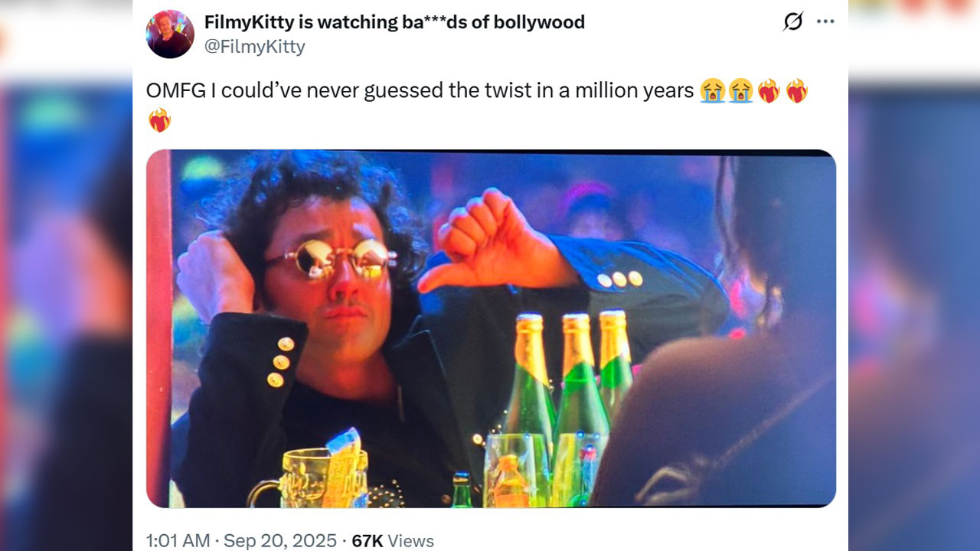The image size is (980, 551).
Task: Click the first heart-on-fire emoji after crying faces
Action: pyautogui.click(x=769, y=91)
